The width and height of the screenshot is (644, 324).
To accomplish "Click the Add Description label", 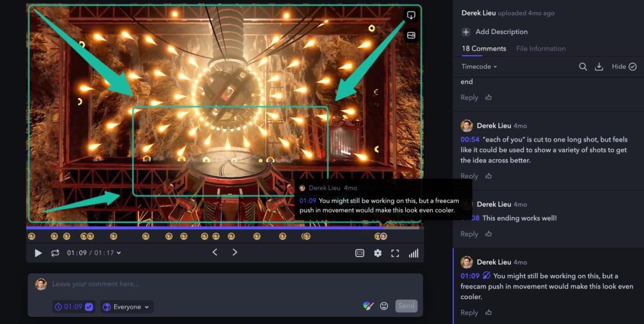I will tap(502, 32).
